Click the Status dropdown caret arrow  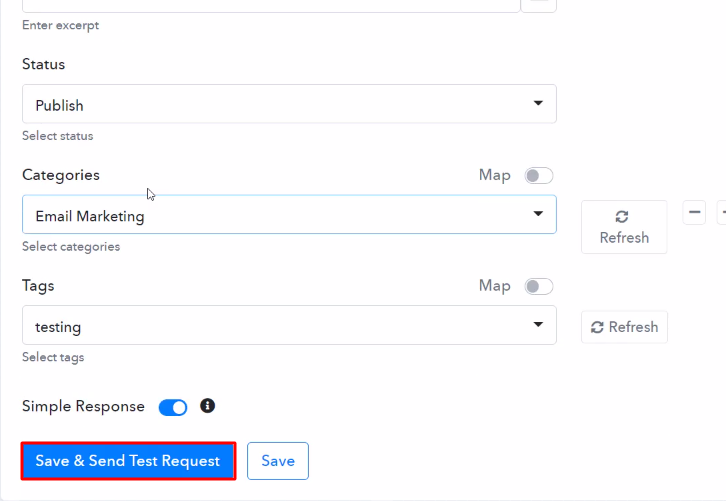click(x=538, y=103)
